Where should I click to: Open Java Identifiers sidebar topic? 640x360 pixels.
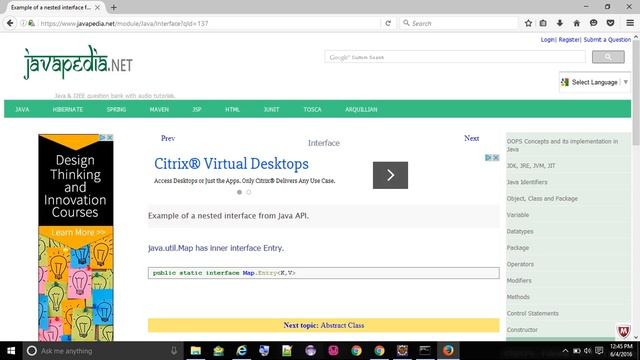pyautogui.click(x=527, y=182)
